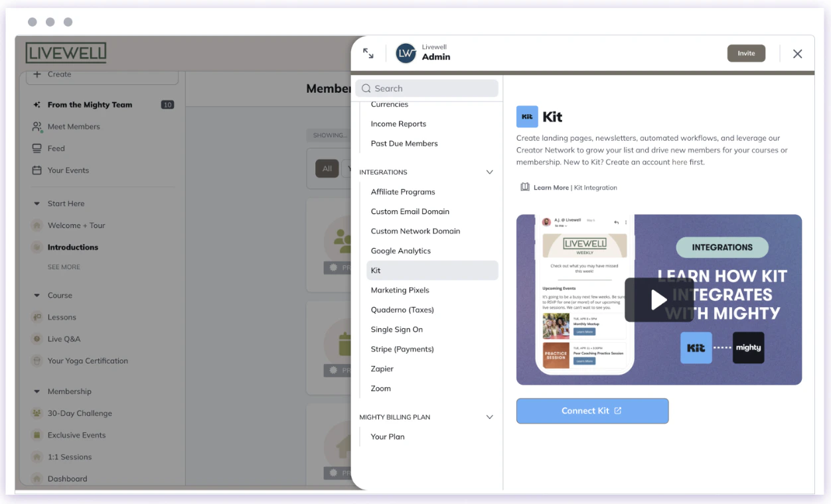Screen dimensions: 831x504
Task: Close the Admin panel with X
Action: 798,54
